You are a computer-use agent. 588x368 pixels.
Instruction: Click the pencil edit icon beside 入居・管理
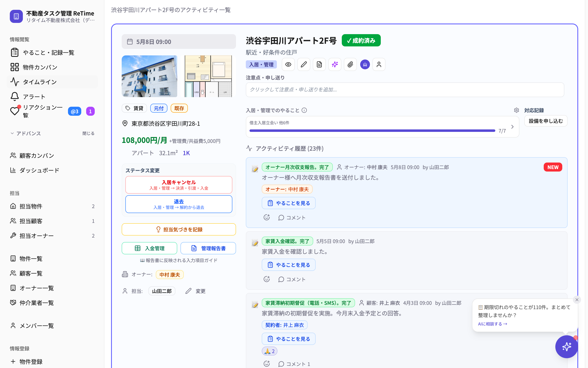pos(304,64)
